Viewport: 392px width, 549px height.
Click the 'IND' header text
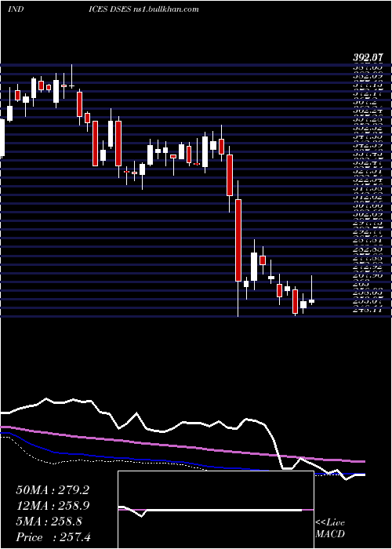[x=16, y=9]
